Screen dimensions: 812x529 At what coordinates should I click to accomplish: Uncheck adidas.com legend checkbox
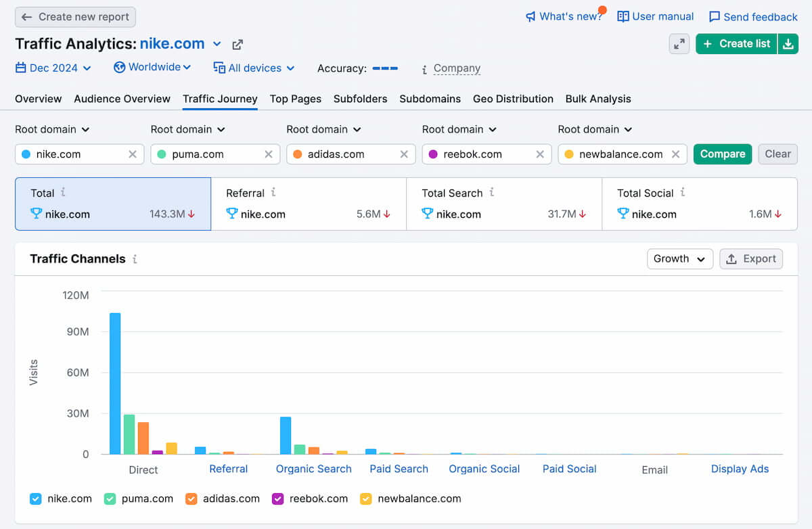191,499
